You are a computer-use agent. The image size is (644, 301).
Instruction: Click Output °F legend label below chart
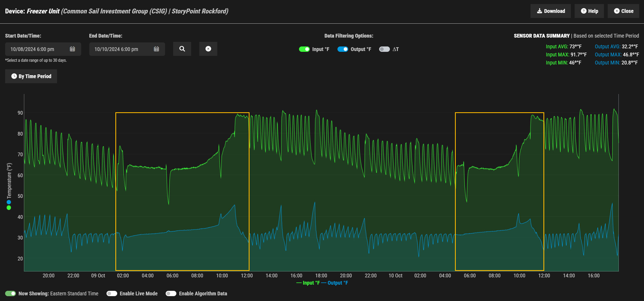337,283
